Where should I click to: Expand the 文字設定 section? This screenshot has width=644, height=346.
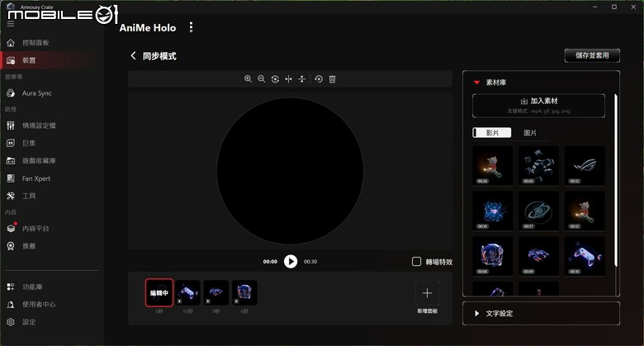(541, 313)
